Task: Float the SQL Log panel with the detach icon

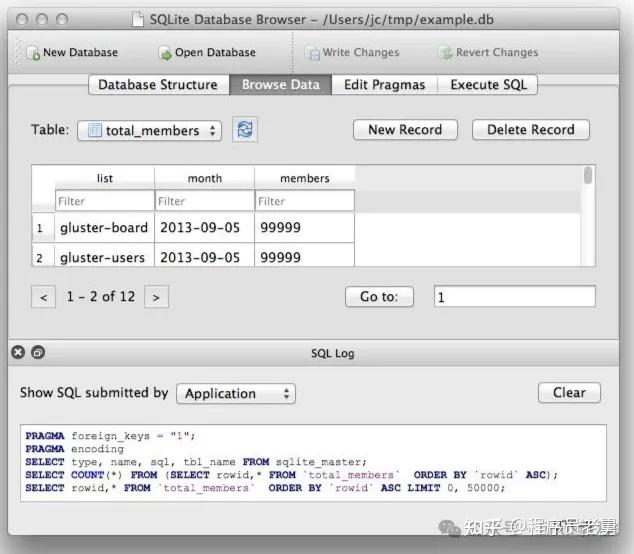Action: [38, 352]
